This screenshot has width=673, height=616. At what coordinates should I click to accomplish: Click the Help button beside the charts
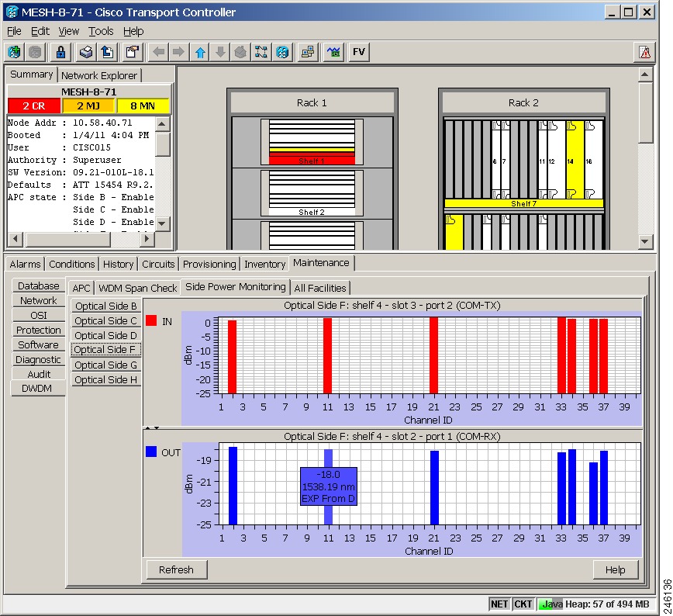coord(616,569)
